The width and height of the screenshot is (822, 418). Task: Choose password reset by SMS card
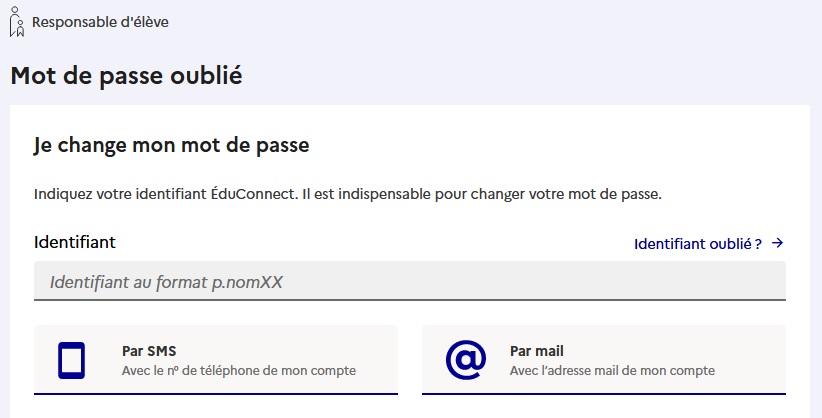216,360
